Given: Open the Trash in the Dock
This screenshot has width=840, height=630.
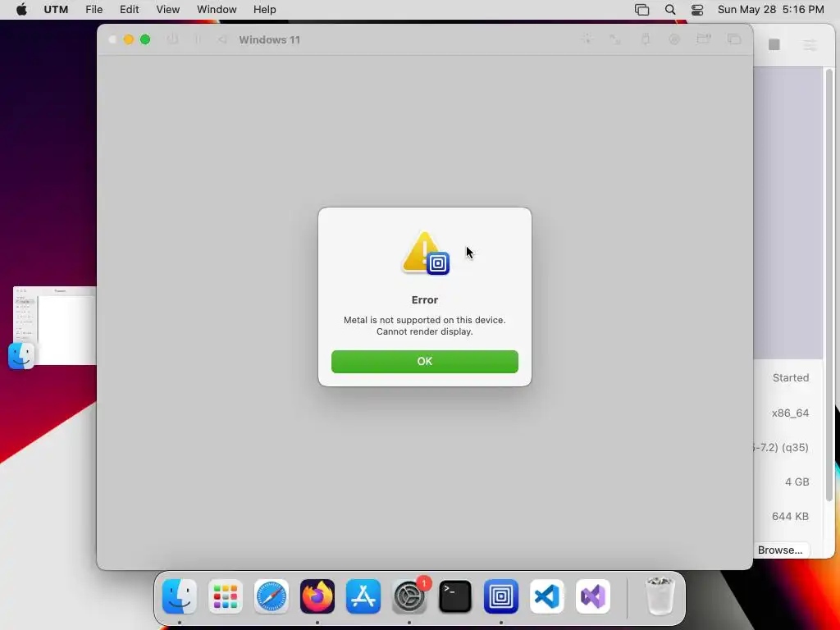Looking at the screenshot, I should 660,596.
